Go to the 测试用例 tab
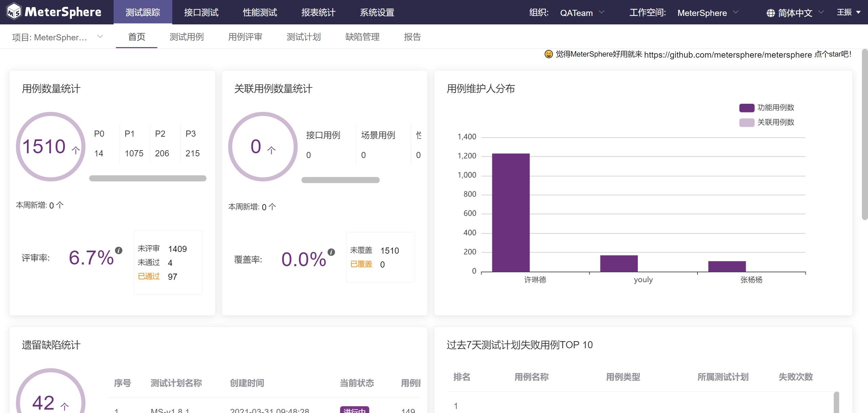The width and height of the screenshot is (868, 413). (x=186, y=37)
